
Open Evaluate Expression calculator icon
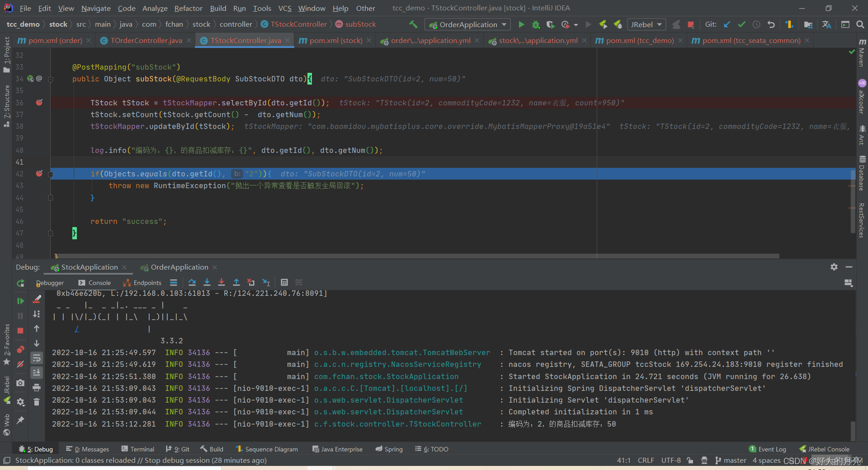[x=284, y=282]
